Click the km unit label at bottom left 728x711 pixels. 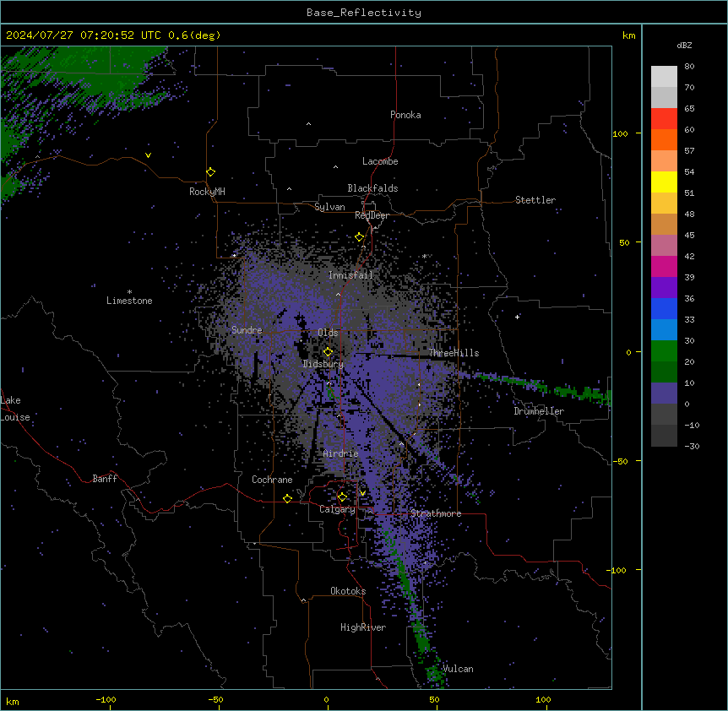pos(13,701)
